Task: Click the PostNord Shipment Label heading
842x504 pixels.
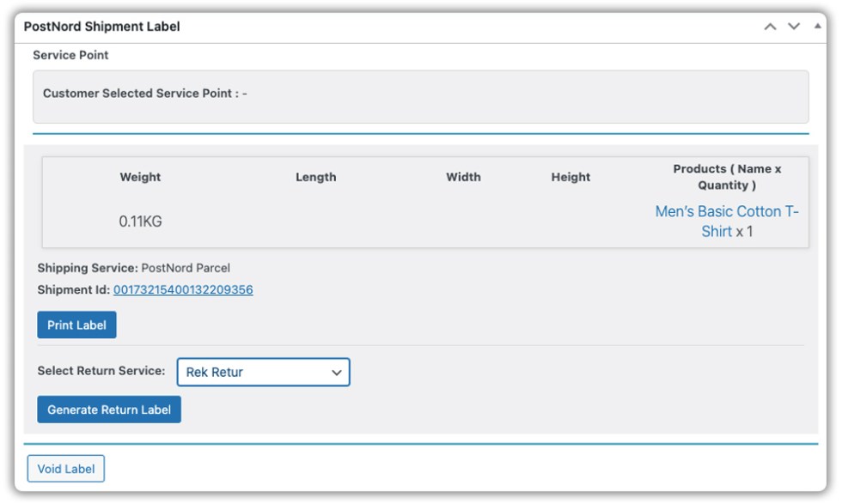Action: pos(102,27)
